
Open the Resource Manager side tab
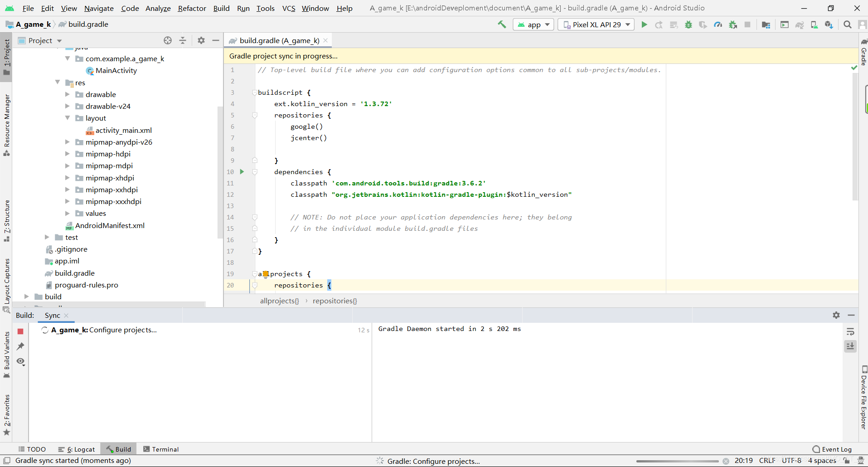[x=6, y=125]
